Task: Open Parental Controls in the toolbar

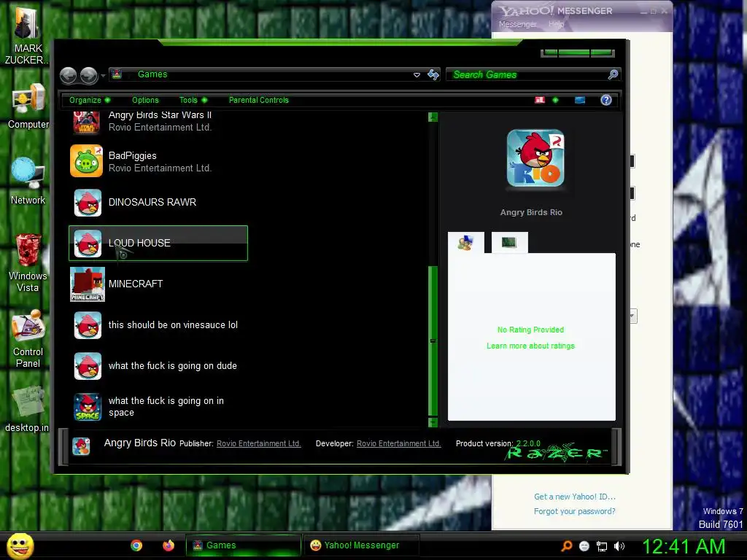Action: click(259, 100)
